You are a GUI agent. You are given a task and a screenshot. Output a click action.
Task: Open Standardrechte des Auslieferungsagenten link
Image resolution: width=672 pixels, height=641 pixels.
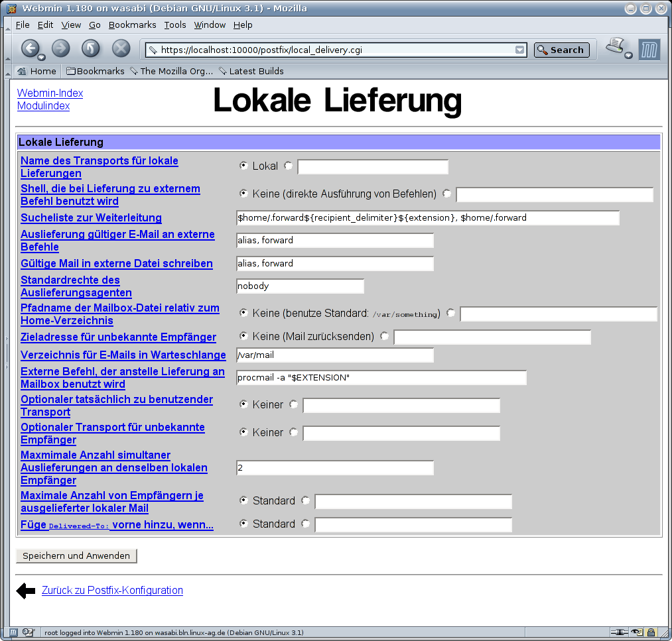(x=76, y=286)
